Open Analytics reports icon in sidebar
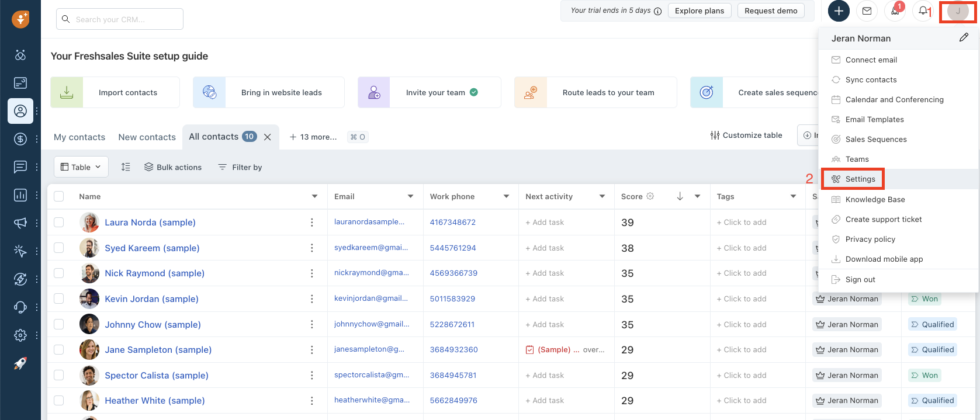 point(20,195)
